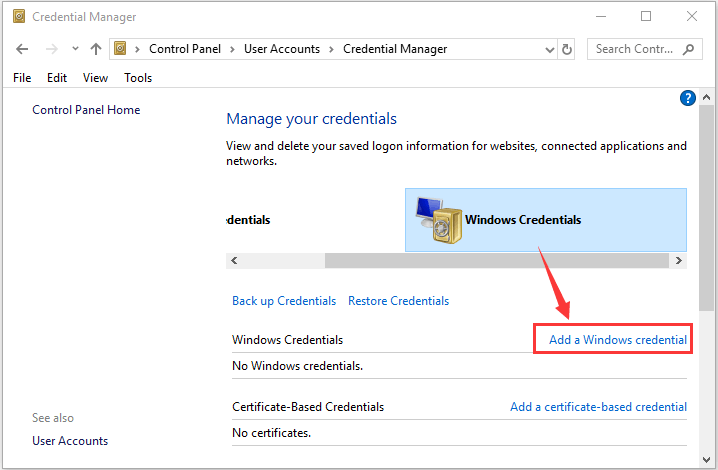Click Back up Credentials link
This screenshot has height=470, width=718.
click(x=284, y=301)
